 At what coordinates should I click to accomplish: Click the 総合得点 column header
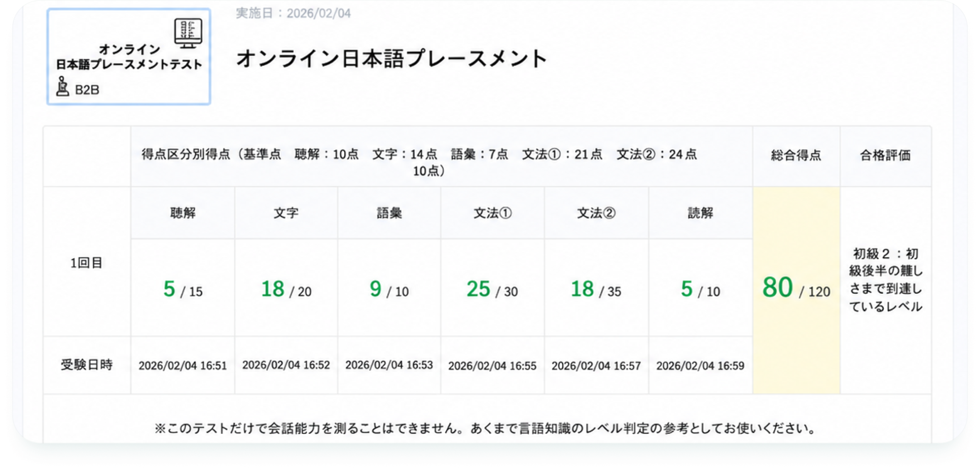[x=796, y=155]
